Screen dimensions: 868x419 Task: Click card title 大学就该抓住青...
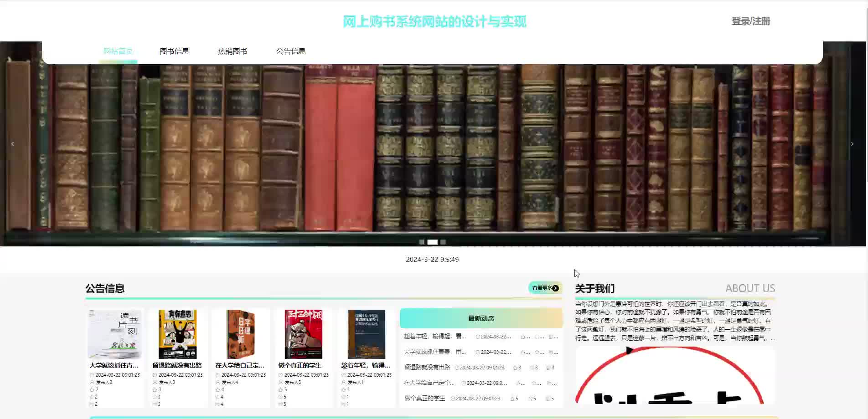114,365
